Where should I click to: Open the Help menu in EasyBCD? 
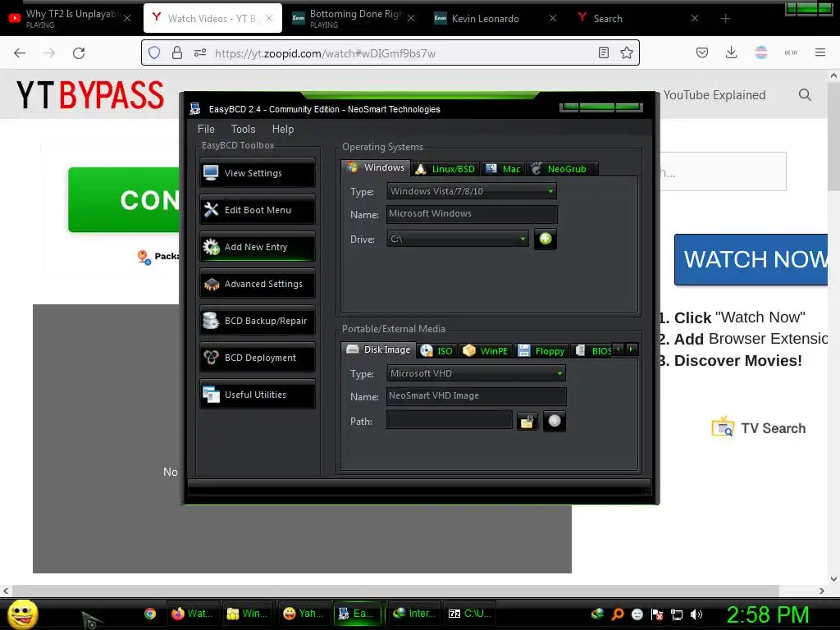[283, 129]
